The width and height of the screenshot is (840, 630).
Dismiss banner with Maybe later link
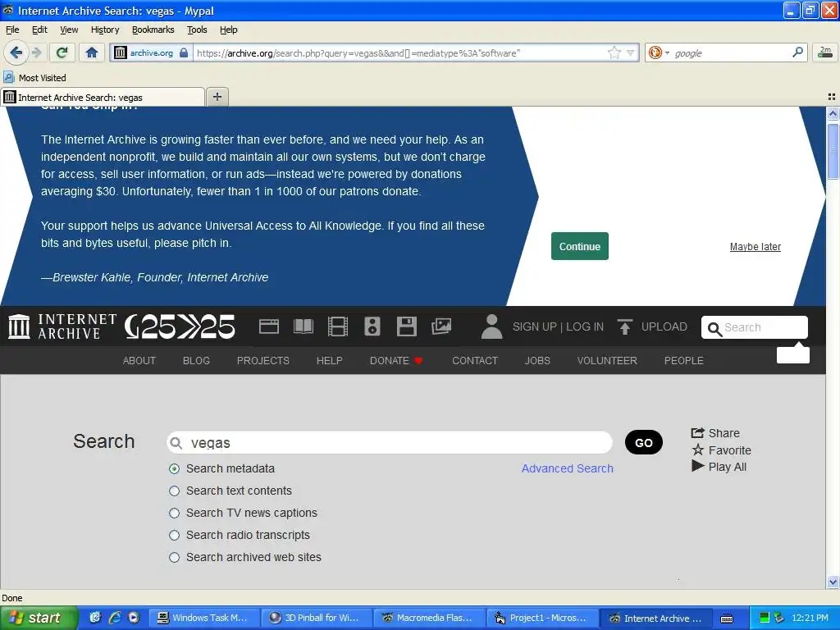755,247
